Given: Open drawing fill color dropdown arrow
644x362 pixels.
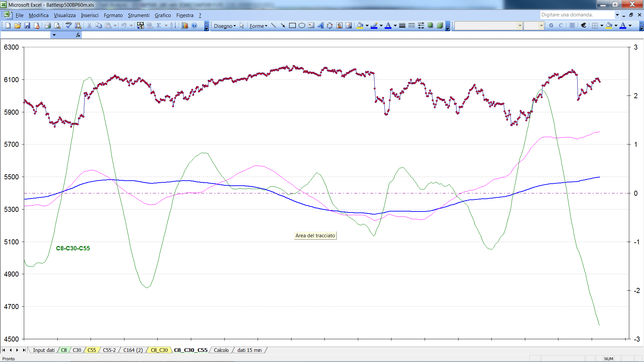Looking at the screenshot, I should coord(367,25).
